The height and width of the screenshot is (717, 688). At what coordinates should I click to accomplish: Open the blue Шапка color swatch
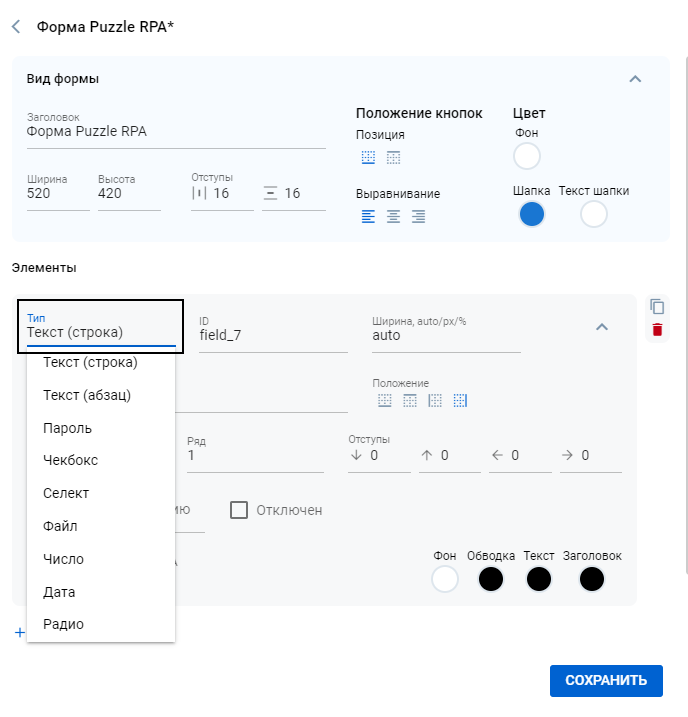click(x=532, y=214)
